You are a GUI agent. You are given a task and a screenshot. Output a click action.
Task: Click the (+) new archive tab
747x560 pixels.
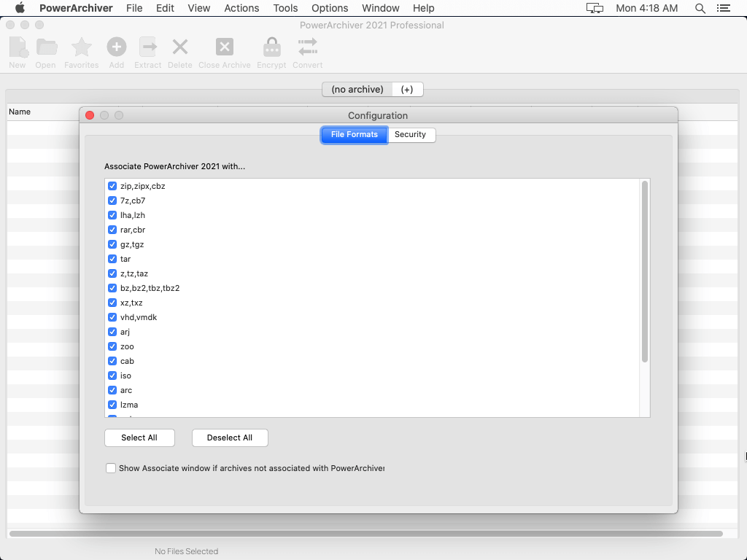coord(407,90)
